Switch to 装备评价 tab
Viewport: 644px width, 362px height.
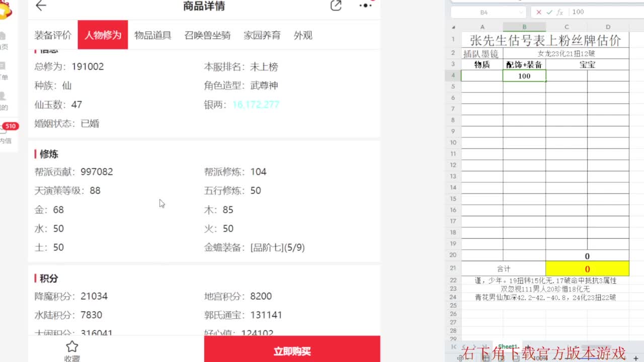[x=53, y=35]
